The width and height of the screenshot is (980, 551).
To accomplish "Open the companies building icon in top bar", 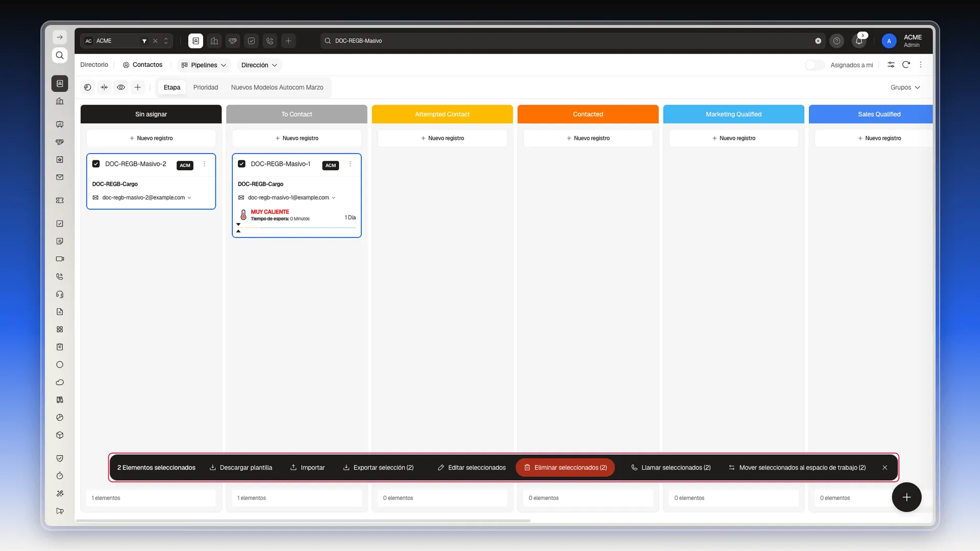I will (x=214, y=41).
